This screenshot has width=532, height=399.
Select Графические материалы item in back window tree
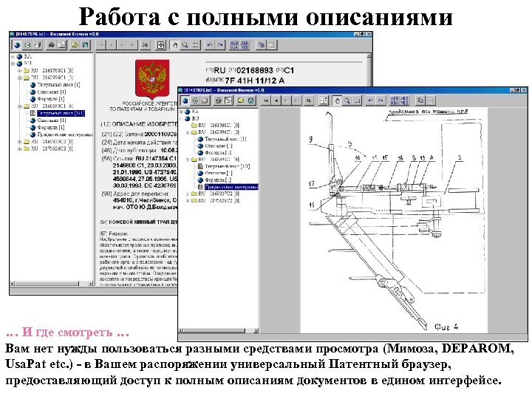pyautogui.click(x=64, y=134)
